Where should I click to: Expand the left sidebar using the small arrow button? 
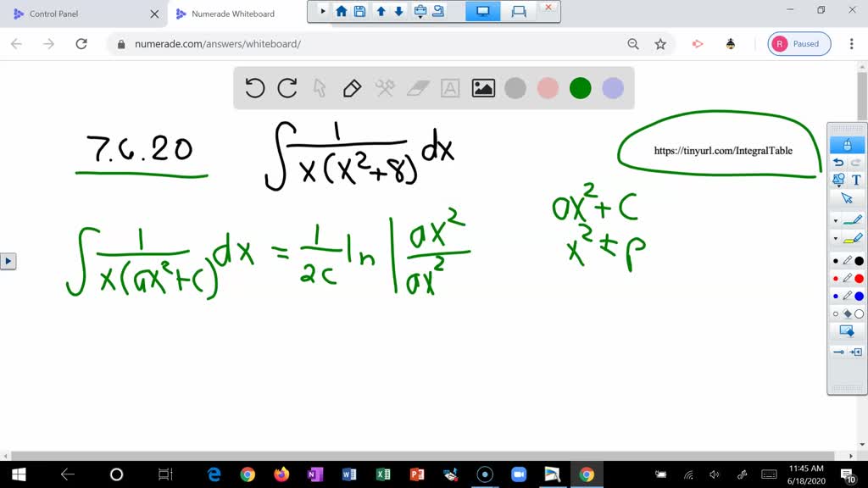click(x=8, y=261)
